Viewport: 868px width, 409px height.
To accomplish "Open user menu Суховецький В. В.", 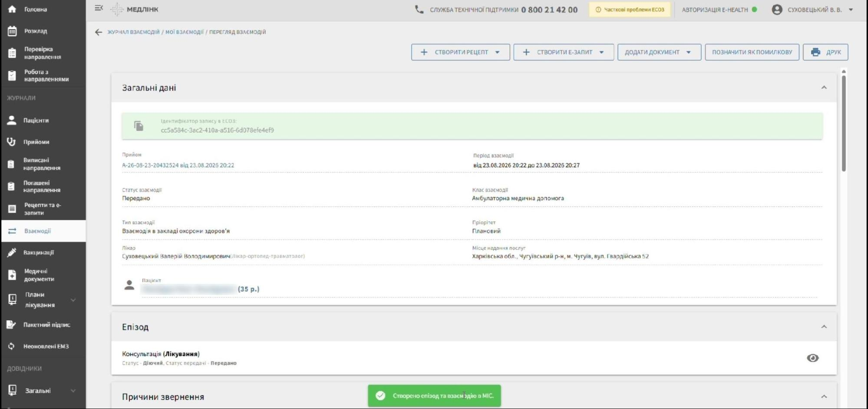I will coord(812,10).
